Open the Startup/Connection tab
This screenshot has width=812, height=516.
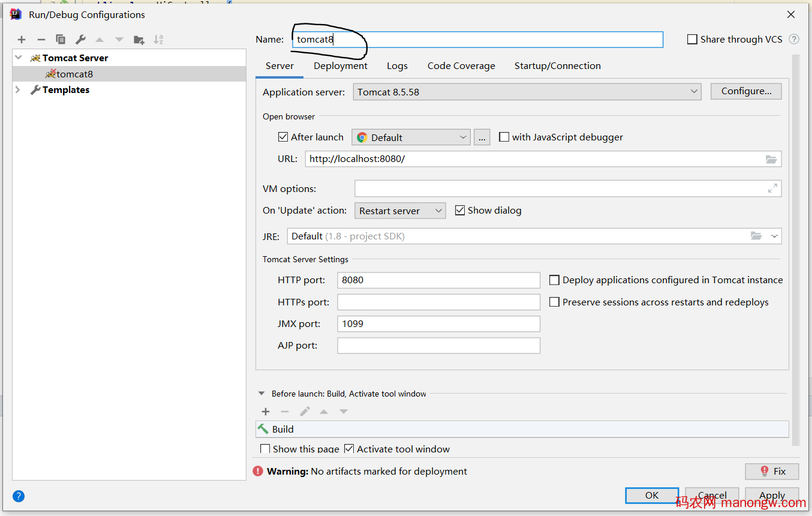557,66
